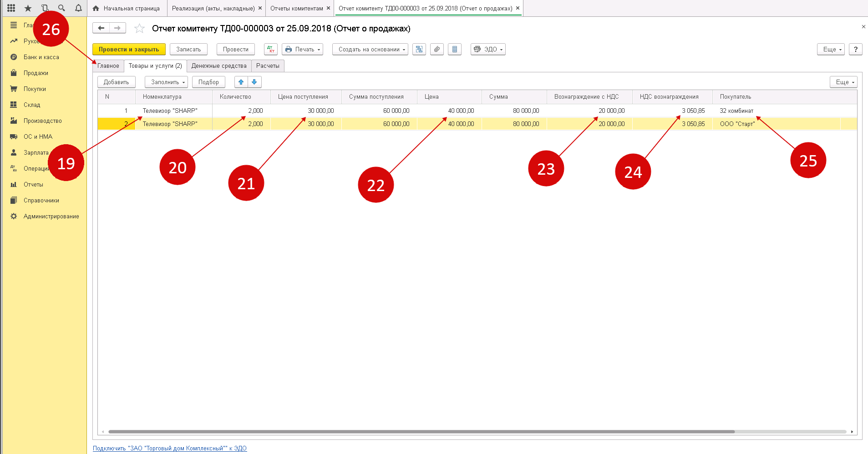868x454 pixels.
Task: Move row down with blue arrow
Action: click(x=254, y=82)
